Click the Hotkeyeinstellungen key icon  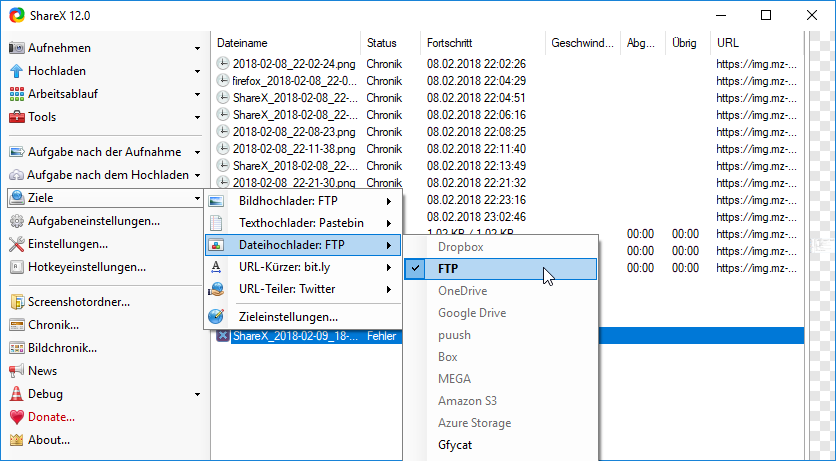17,267
